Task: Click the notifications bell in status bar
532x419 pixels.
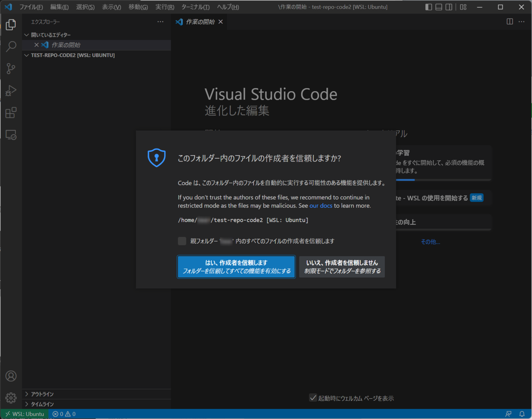Action: point(522,414)
